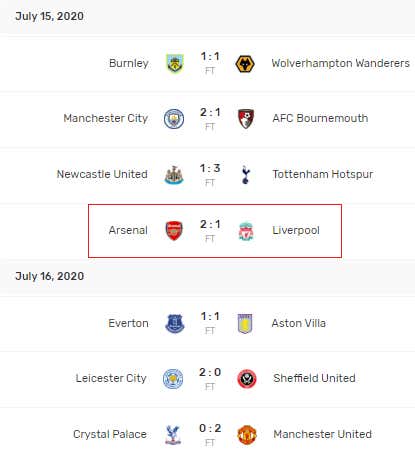This screenshot has width=415, height=461.
Task: Click the Newcastle United crest
Action: [x=174, y=175]
